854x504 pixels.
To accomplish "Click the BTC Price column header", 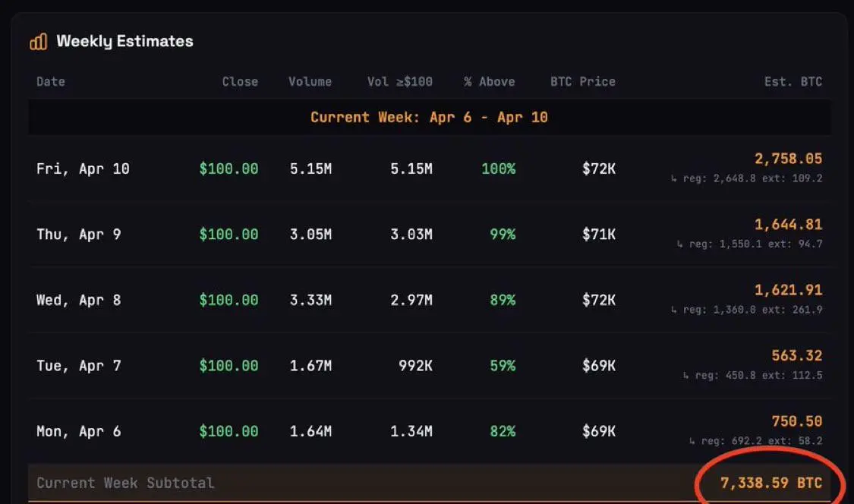I will point(583,81).
